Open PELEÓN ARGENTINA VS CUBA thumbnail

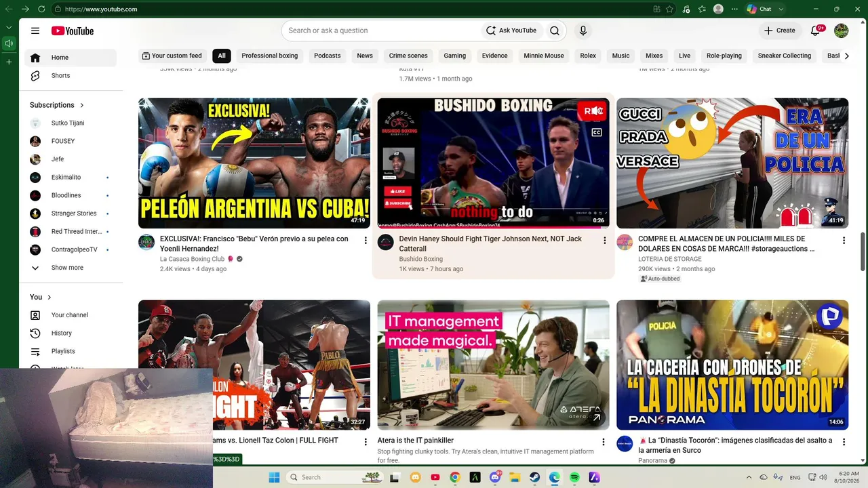pos(254,163)
